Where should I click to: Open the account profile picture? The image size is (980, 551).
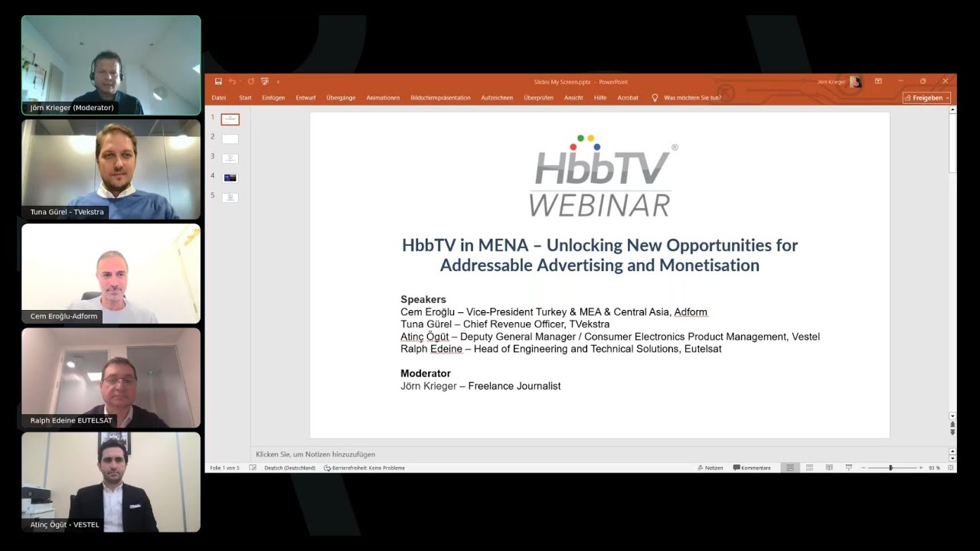[x=856, y=82]
